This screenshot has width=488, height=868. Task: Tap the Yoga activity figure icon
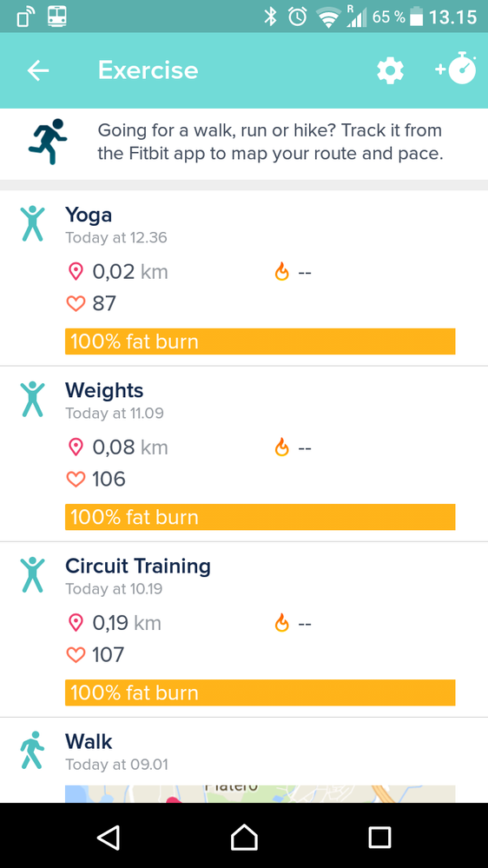coord(33,223)
